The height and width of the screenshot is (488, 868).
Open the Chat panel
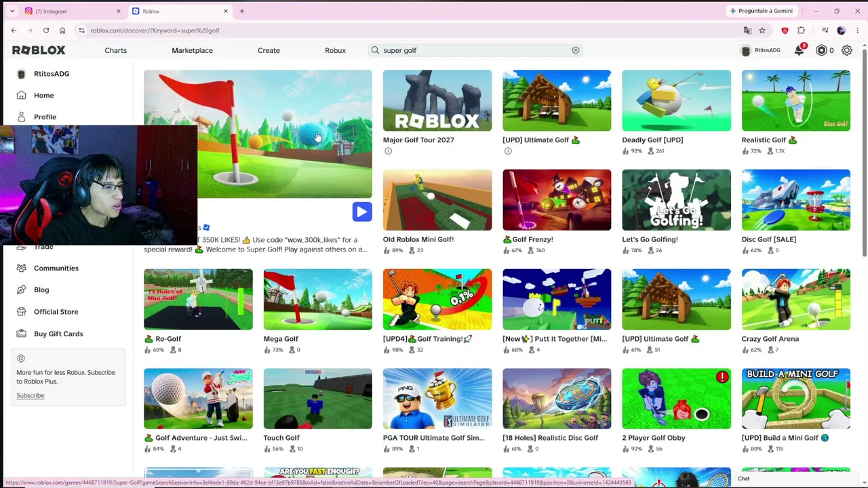coord(743,479)
